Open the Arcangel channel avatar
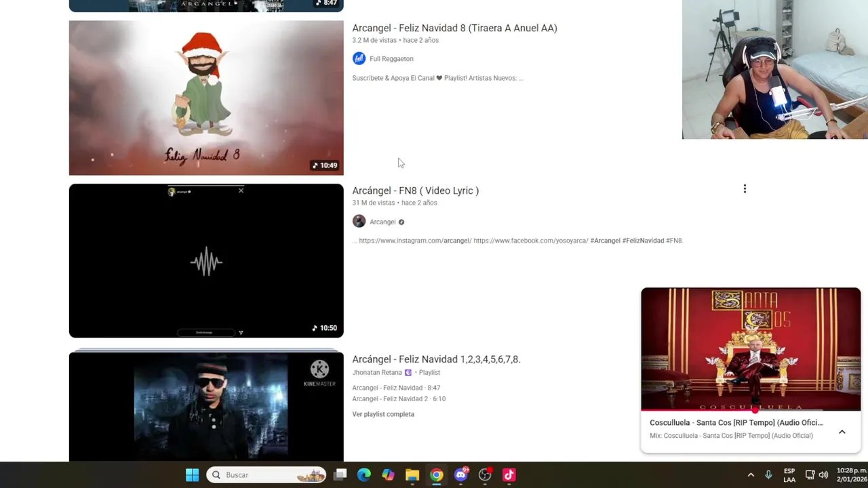 (x=359, y=222)
